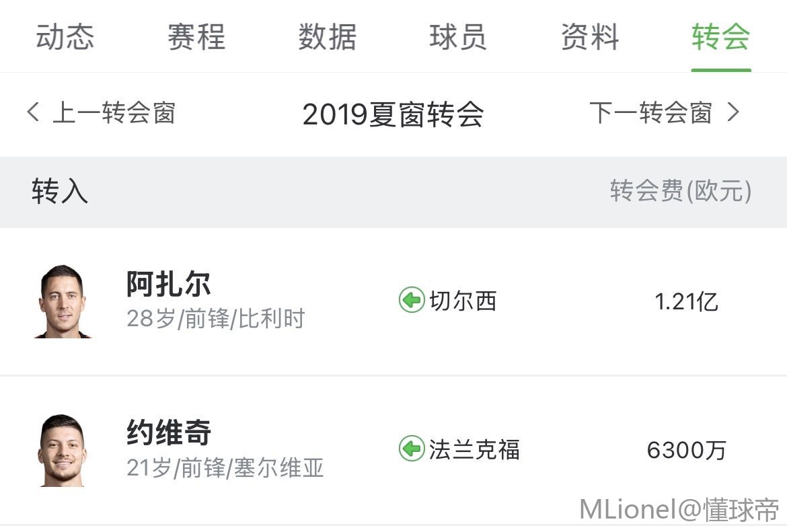Click the right chevron for next window
This screenshot has width=787, height=532.
pyautogui.click(x=734, y=112)
